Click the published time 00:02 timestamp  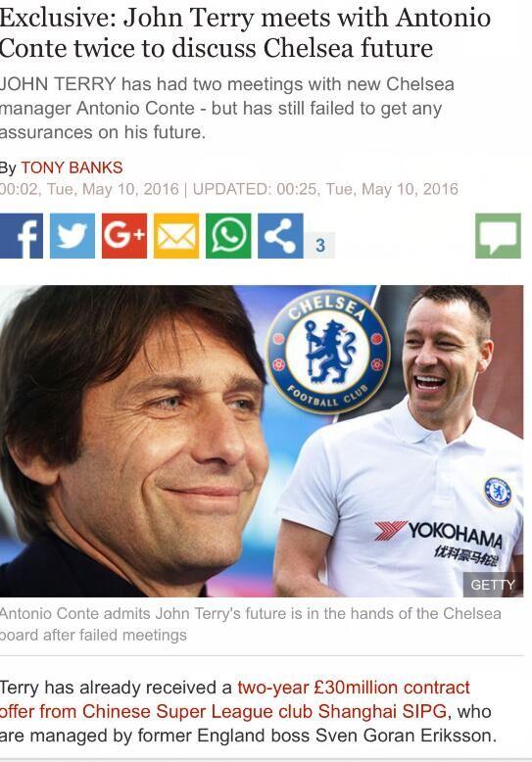point(89,189)
